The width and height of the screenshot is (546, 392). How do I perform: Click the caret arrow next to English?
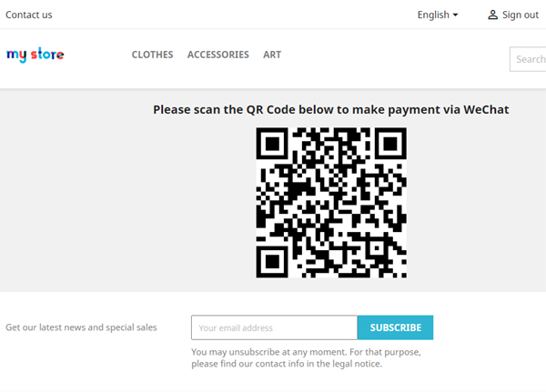coord(456,15)
